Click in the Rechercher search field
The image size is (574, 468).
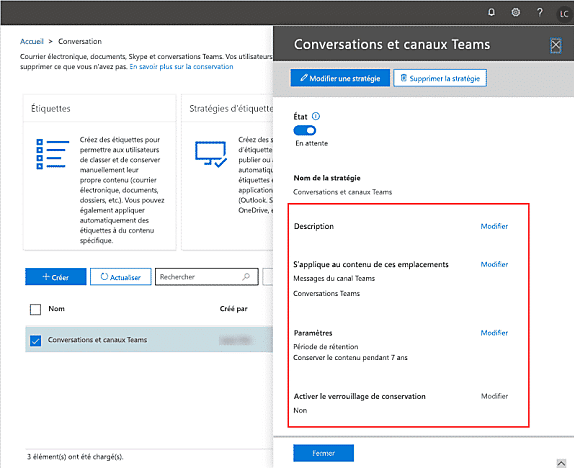207,277
